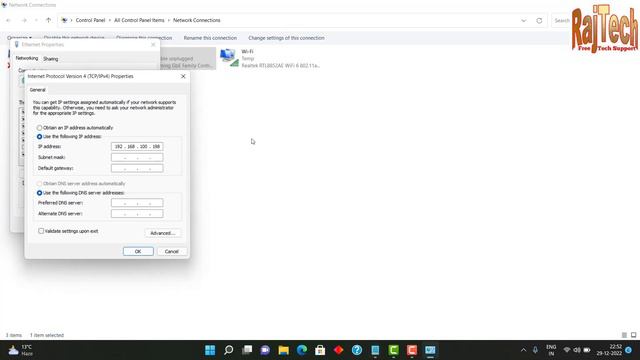Expand the address bar history dropdown
Image resolution: width=640 pixels, height=360 pixels.
pyautogui.click(x=524, y=20)
